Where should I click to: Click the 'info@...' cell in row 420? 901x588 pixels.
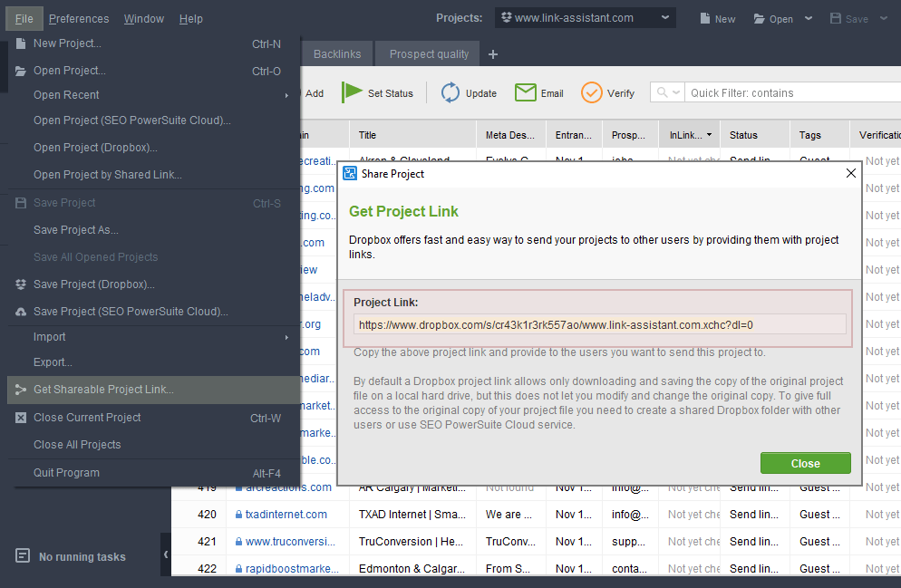pyautogui.click(x=630, y=515)
